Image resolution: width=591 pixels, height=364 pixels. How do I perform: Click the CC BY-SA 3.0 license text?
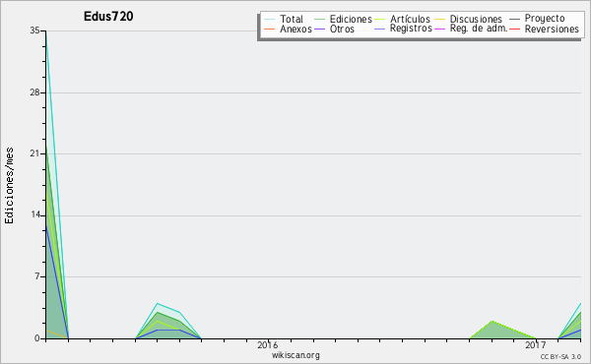(x=560, y=356)
